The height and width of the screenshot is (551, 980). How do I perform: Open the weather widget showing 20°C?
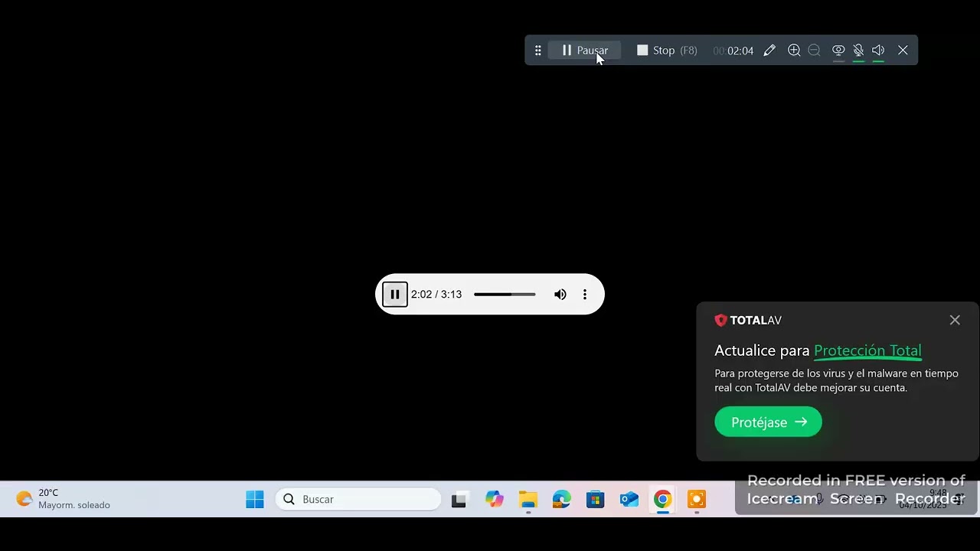coord(63,499)
